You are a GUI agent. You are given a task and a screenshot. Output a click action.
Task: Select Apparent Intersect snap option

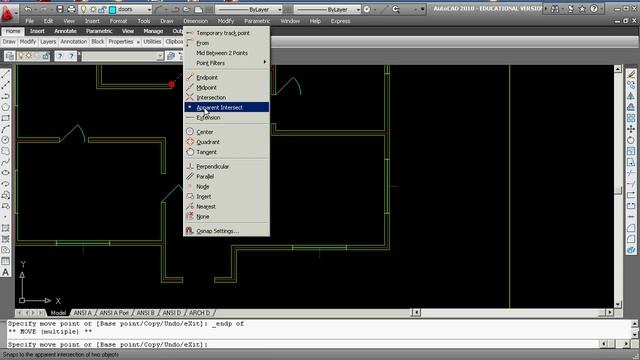[227, 107]
